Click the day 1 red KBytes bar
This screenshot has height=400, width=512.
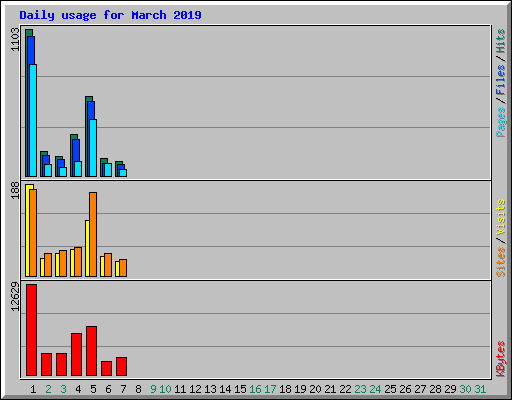(31, 330)
